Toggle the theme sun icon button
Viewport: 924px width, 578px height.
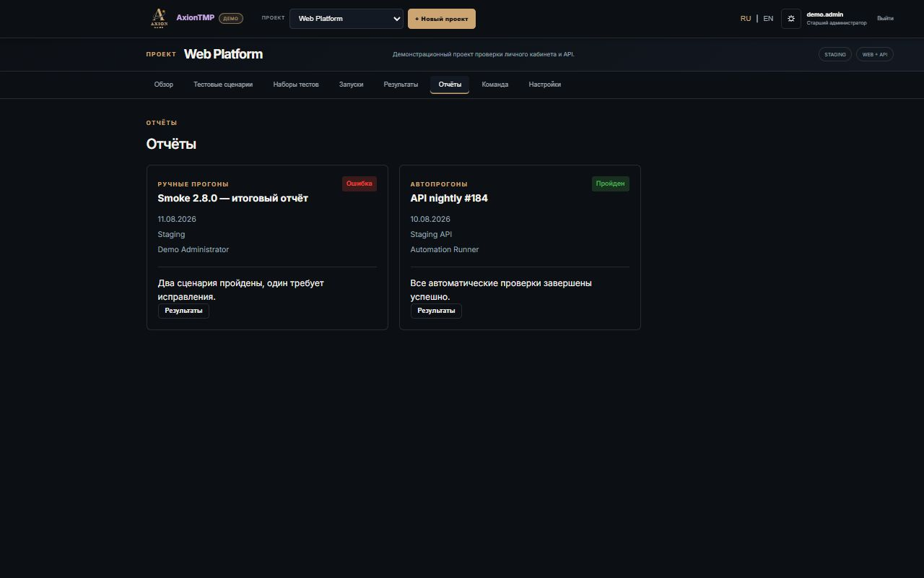click(791, 19)
